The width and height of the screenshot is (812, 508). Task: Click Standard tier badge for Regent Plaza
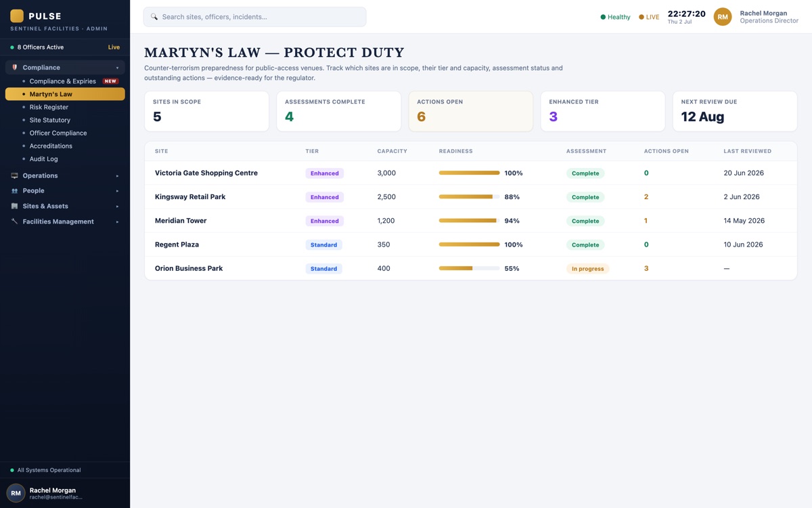tap(323, 245)
